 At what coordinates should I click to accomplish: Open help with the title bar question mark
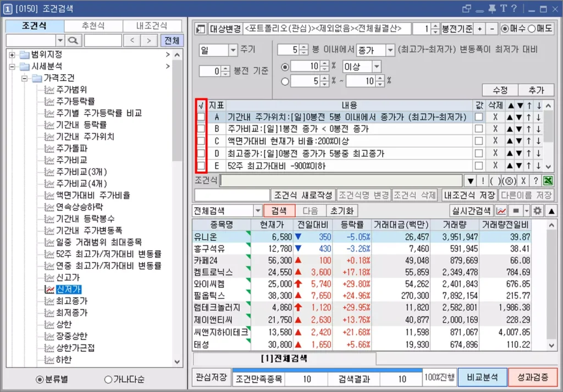click(514, 8)
